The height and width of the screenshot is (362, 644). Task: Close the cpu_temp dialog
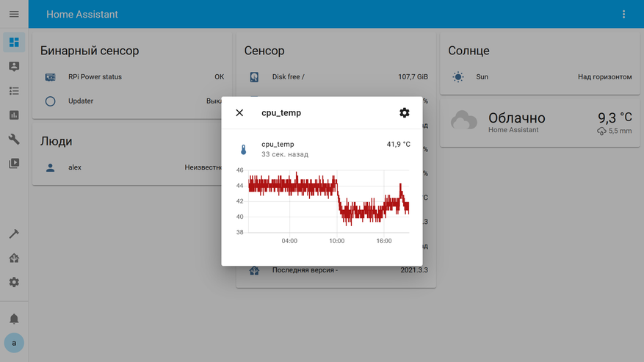pyautogui.click(x=239, y=112)
